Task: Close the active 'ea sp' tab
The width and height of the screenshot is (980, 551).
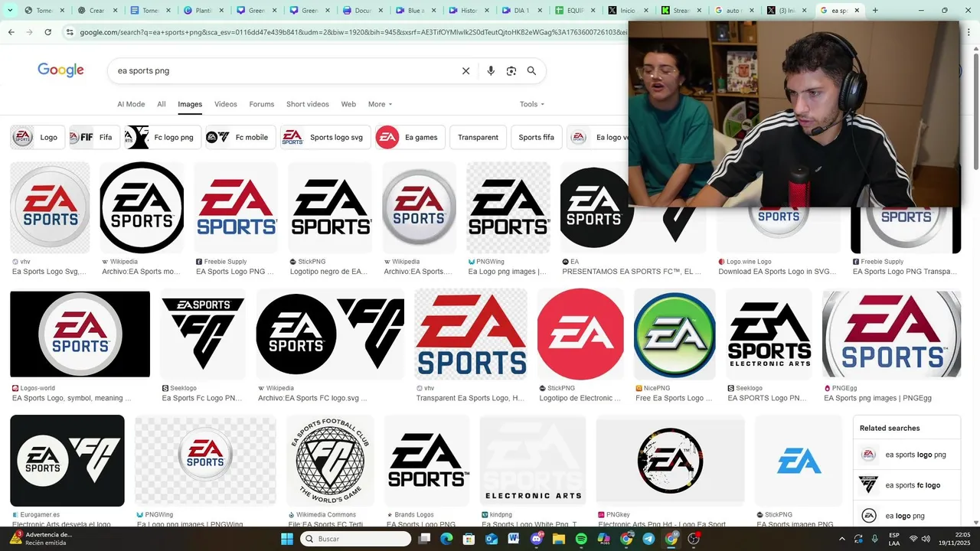Action: 857,11
